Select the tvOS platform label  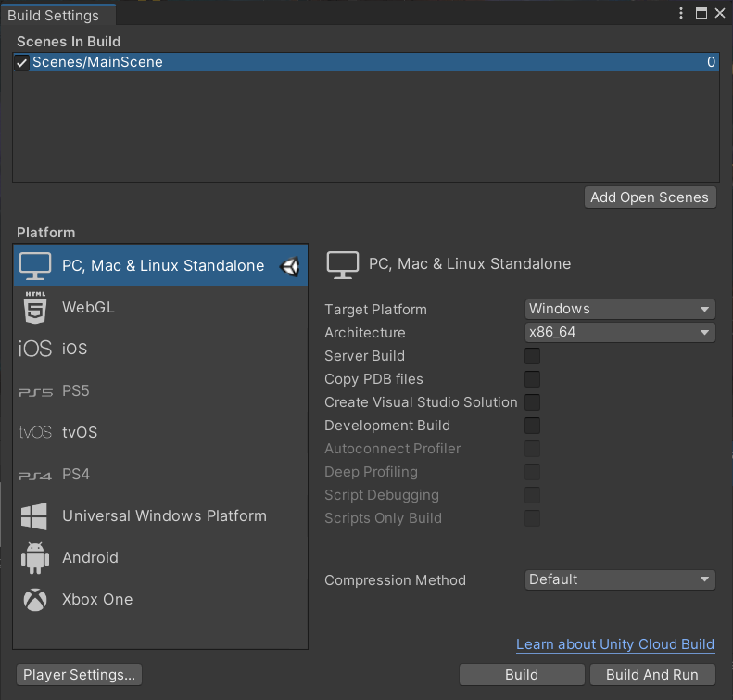pos(80,433)
